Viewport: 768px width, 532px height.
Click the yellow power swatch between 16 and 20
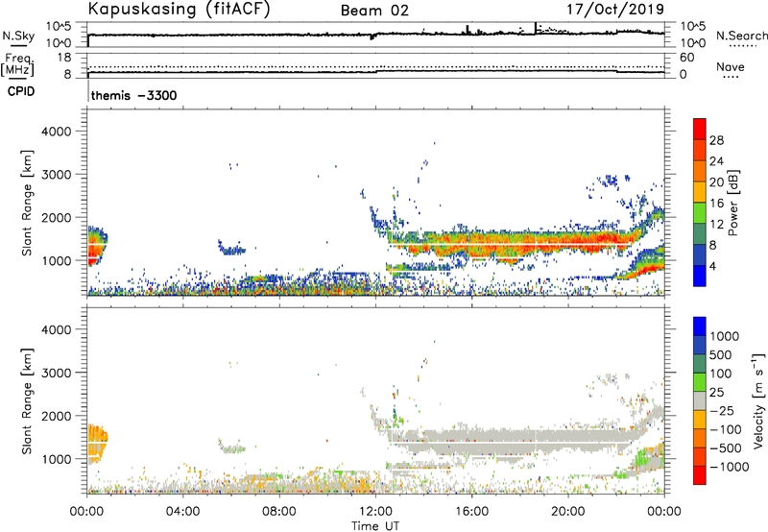[x=700, y=192]
